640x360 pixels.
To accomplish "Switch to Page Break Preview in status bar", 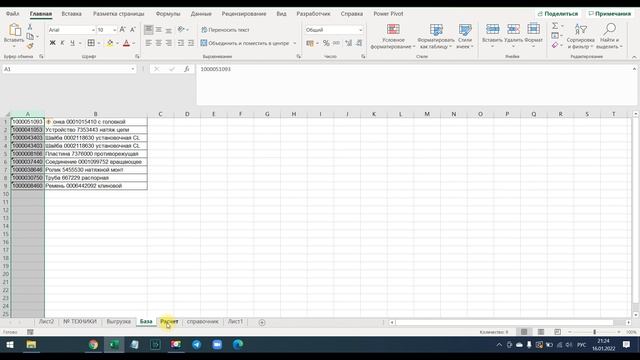I will (558, 332).
